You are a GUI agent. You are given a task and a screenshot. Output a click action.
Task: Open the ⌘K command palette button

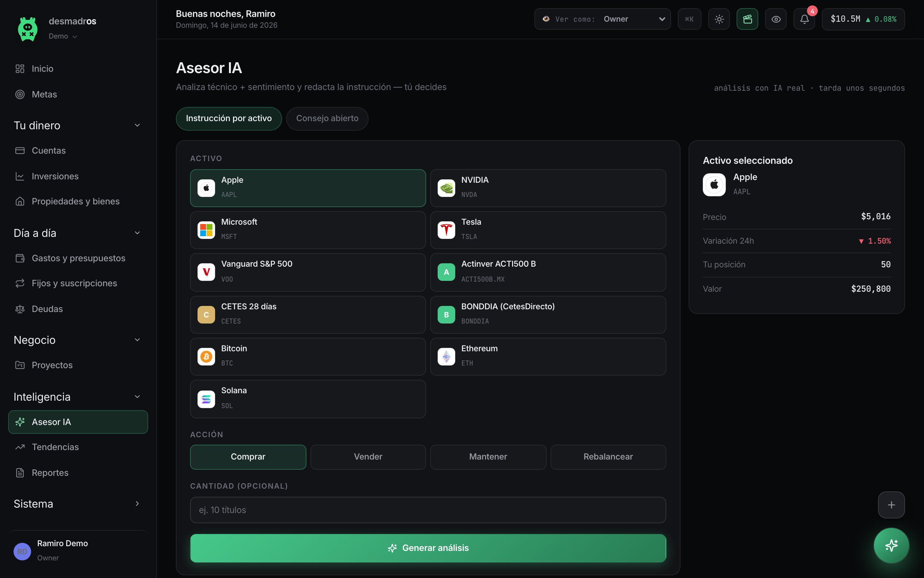click(x=689, y=19)
